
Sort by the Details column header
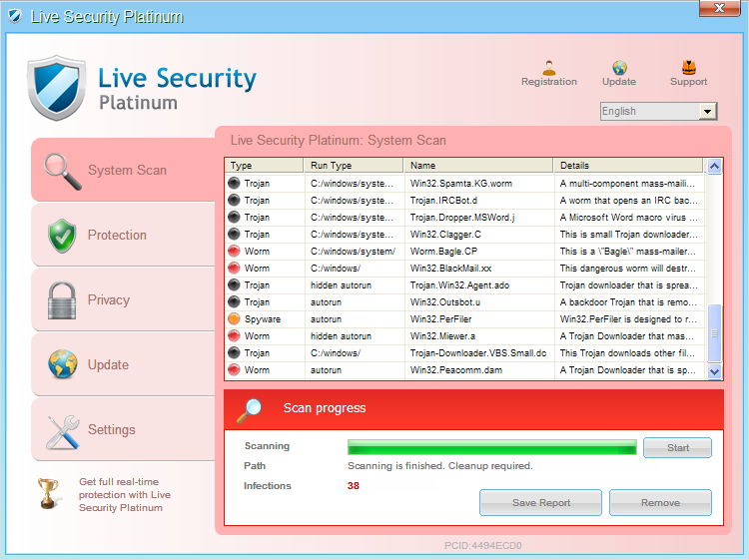(628, 165)
